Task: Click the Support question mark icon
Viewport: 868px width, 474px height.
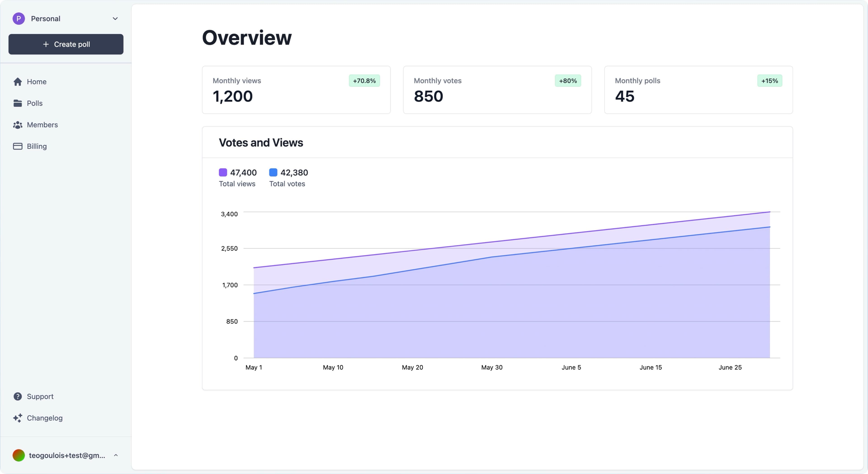Action: [18, 397]
